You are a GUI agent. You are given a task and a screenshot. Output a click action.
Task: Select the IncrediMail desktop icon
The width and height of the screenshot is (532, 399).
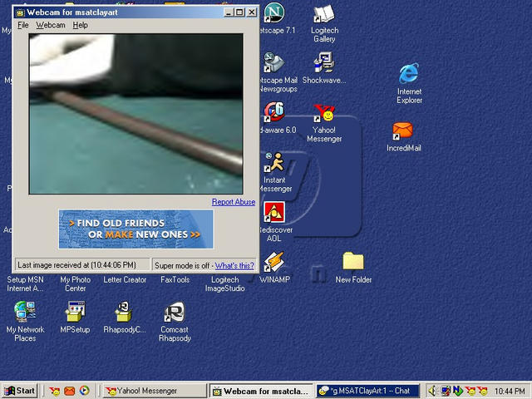coord(403,131)
